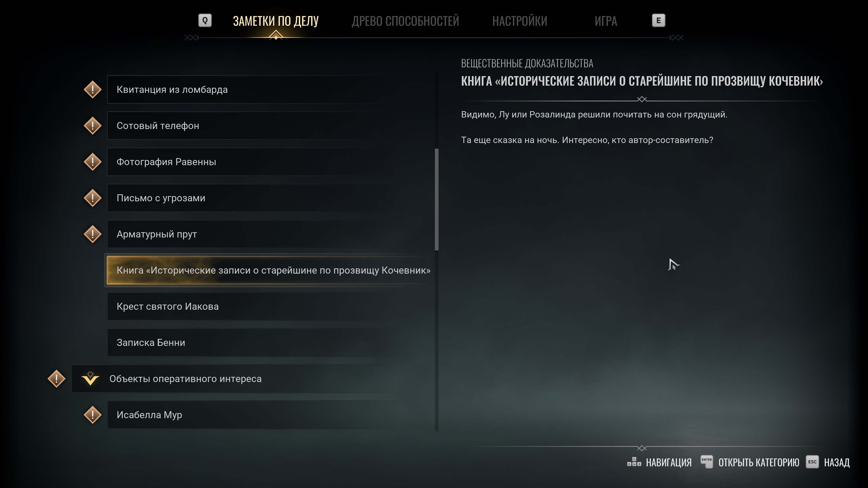Open the Игра tab
The image size is (868, 488).
(606, 21)
